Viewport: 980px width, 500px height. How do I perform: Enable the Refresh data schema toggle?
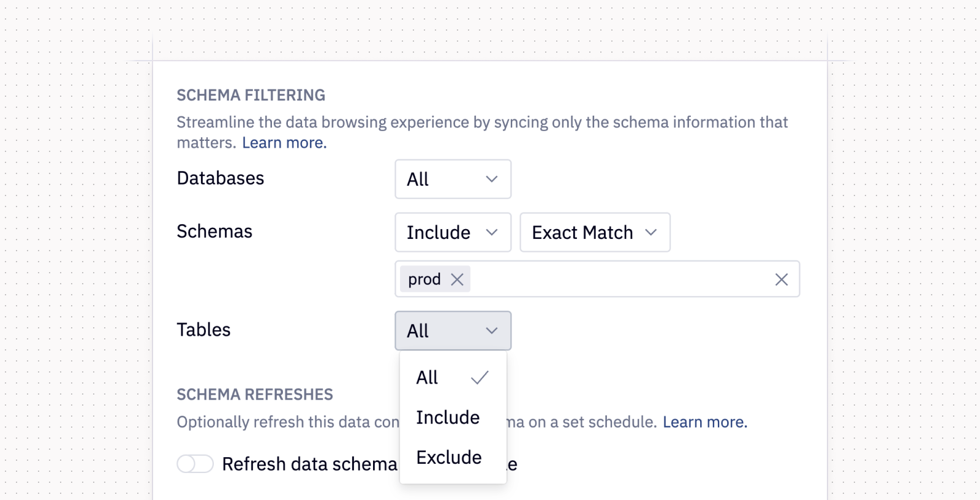pyautogui.click(x=195, y=464)
